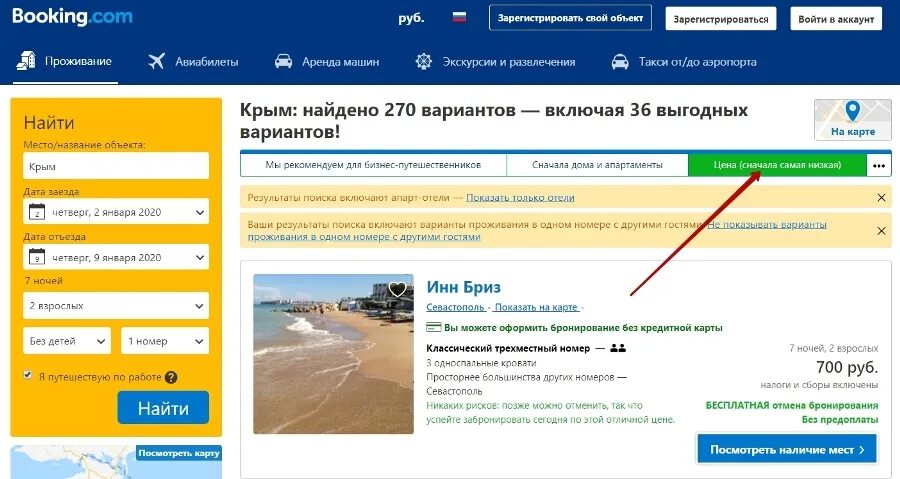Image resolution: width=900 pixels, height=479 pixels.
Task: Click the accommodation building icon
Action: coord(26,61)
